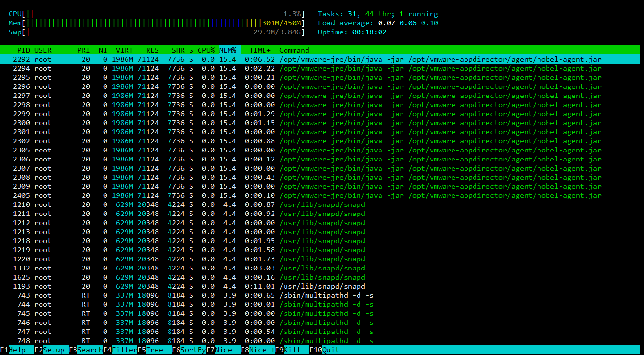Sort by the PRI column header

point(84,50)
